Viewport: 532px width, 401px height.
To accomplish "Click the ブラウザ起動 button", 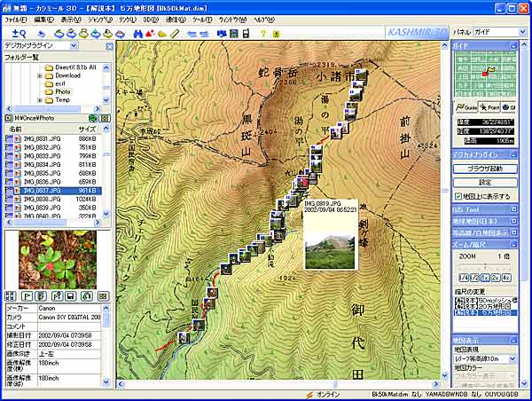I will click(x=484, y=168).
